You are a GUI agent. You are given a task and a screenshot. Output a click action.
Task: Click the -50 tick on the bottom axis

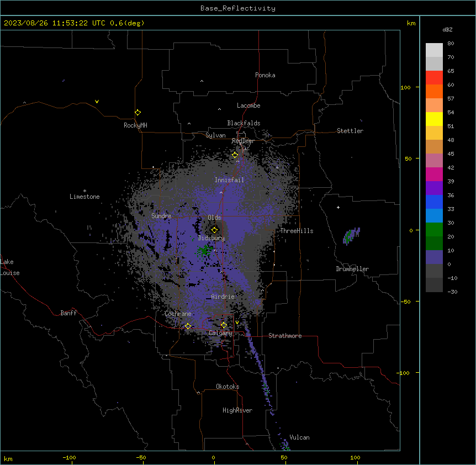pos(141,458)
